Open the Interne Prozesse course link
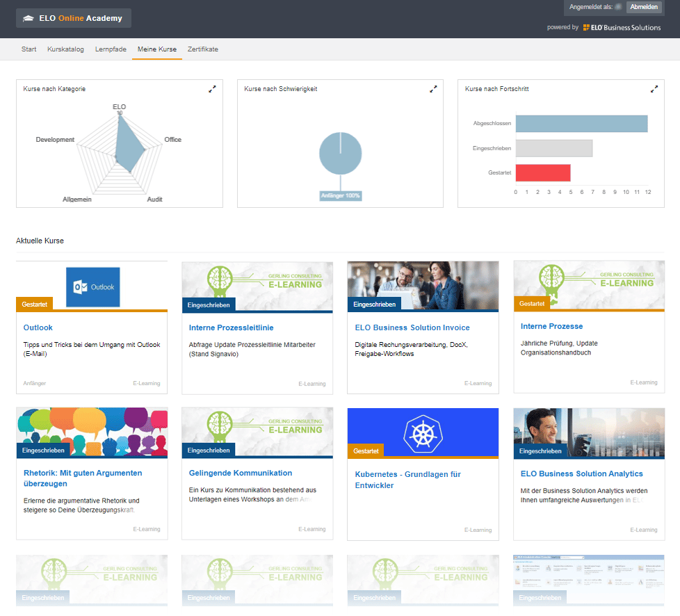 coord(551,326)
